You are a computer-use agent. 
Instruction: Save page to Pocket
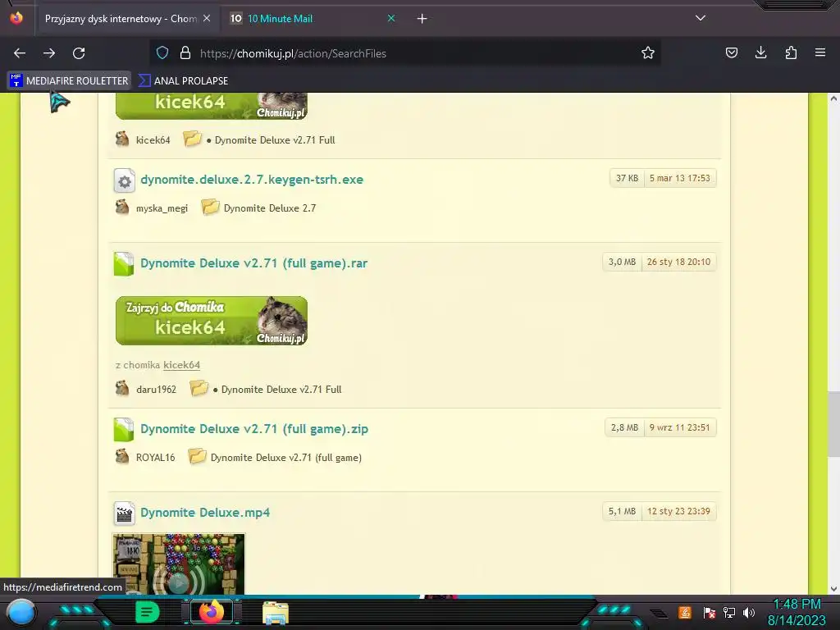click(x=731, y=53)
